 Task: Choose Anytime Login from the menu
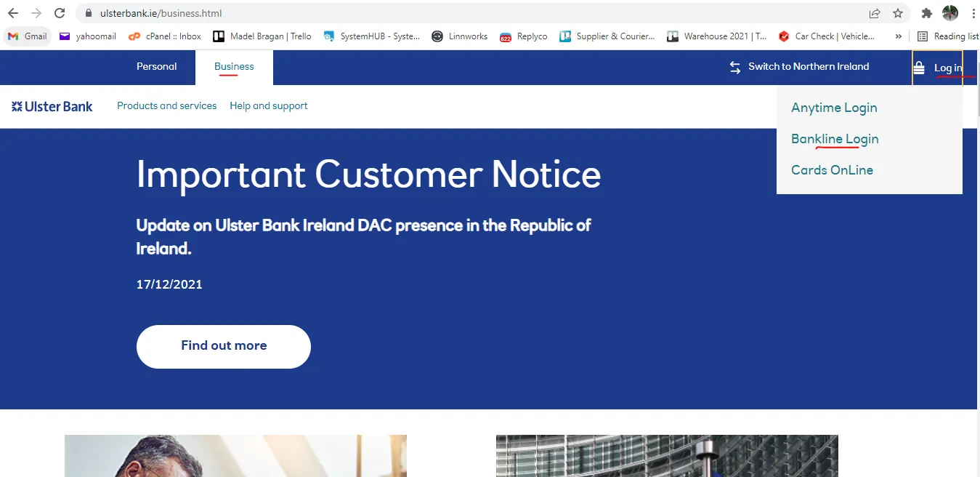click(x=834, y=108)
